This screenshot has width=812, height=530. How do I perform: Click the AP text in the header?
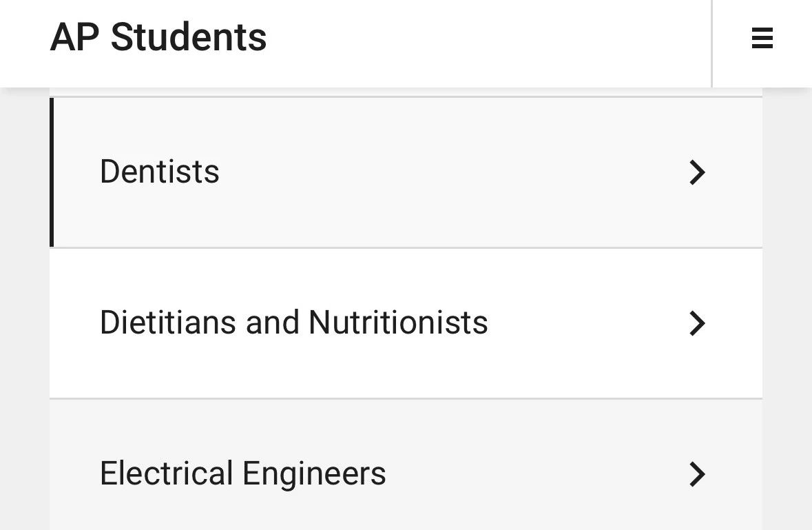pos(74,37)
